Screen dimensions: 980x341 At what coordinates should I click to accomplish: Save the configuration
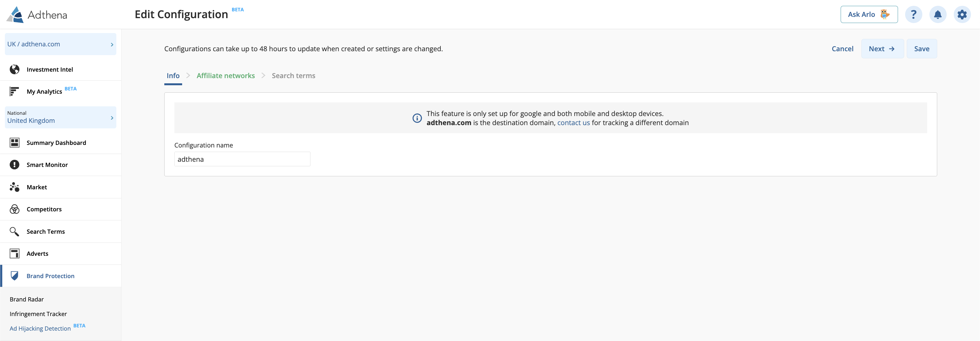pos(921,49)
